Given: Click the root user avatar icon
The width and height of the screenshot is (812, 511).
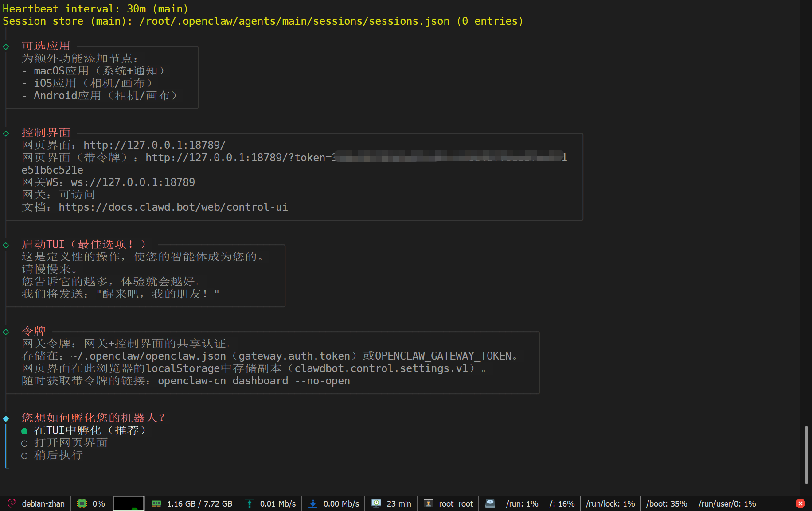Looking at the screenshot, I should [x=428, y=503].
